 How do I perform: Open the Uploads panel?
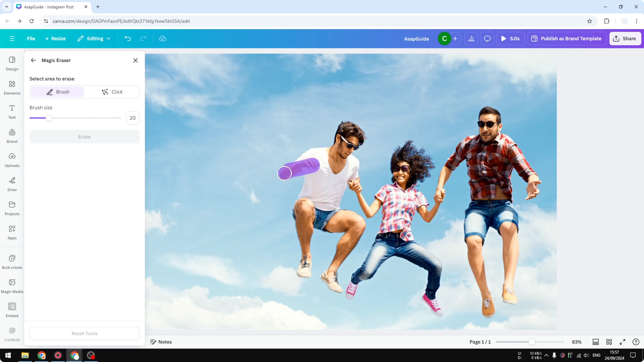(x=12, y=160)
